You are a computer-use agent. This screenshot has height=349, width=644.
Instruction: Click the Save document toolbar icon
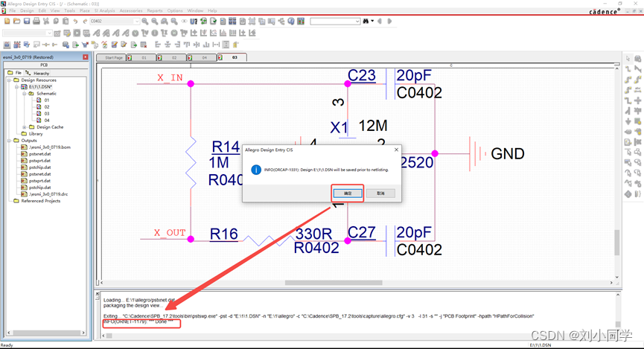pyautogui.click(x=27, y=22)
